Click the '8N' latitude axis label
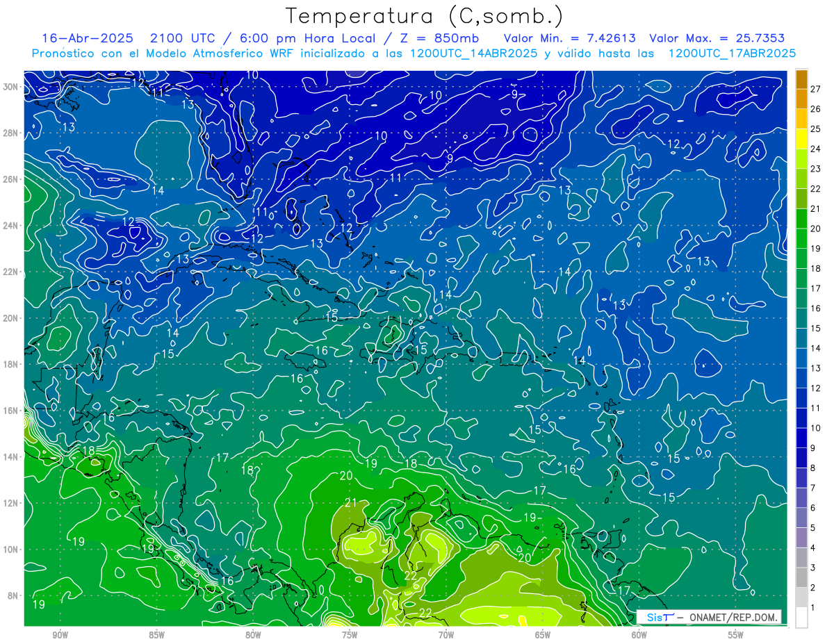 (13, 595)
